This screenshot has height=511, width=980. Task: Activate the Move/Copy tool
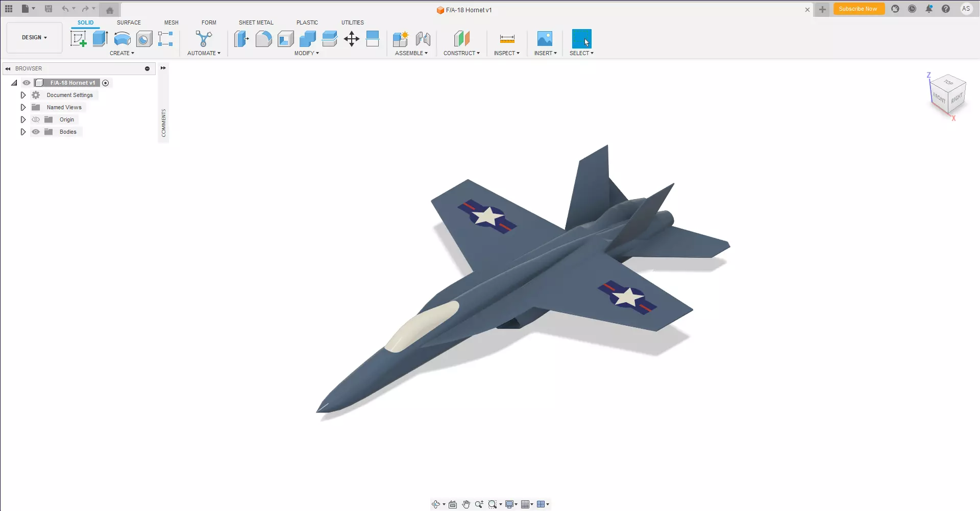(x=352, y=39)
